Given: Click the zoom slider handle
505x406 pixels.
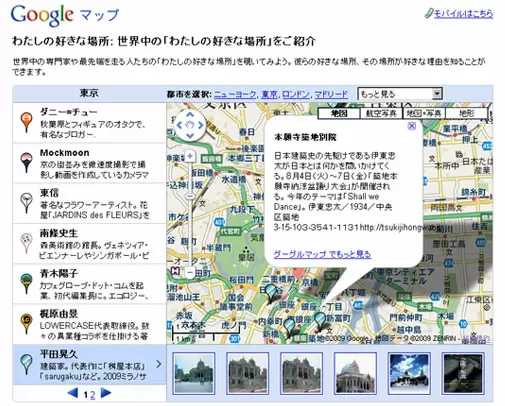Looking at the screenshot, I should (x=190, y=196).
